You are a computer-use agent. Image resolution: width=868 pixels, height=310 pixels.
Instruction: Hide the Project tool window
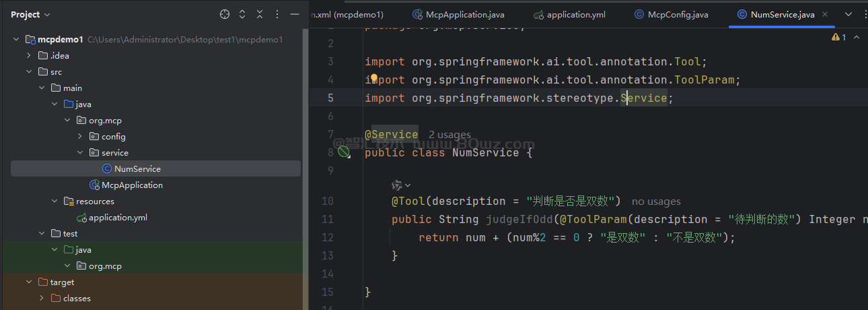tap(294, 14)
